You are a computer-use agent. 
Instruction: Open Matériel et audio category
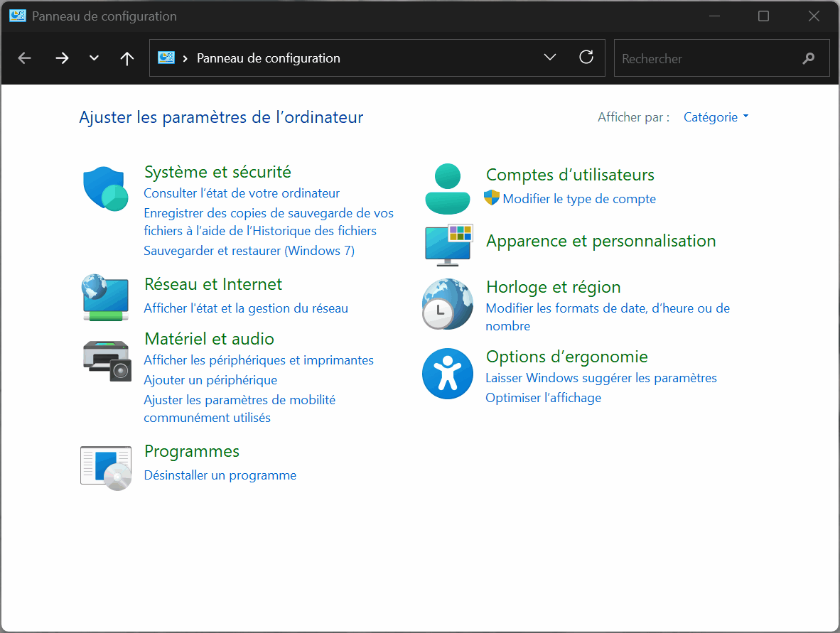tap(210, 339)
